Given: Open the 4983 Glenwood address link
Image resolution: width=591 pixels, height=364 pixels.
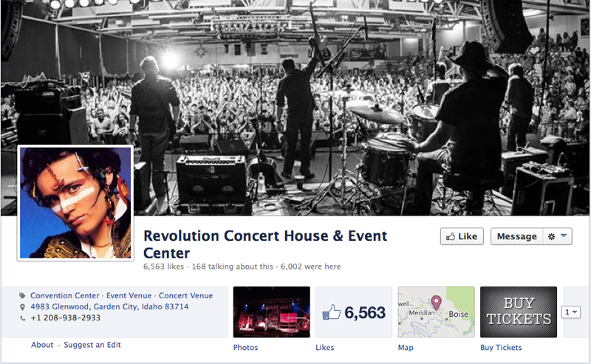Looking at the screenshot, I should coord(109,306).
